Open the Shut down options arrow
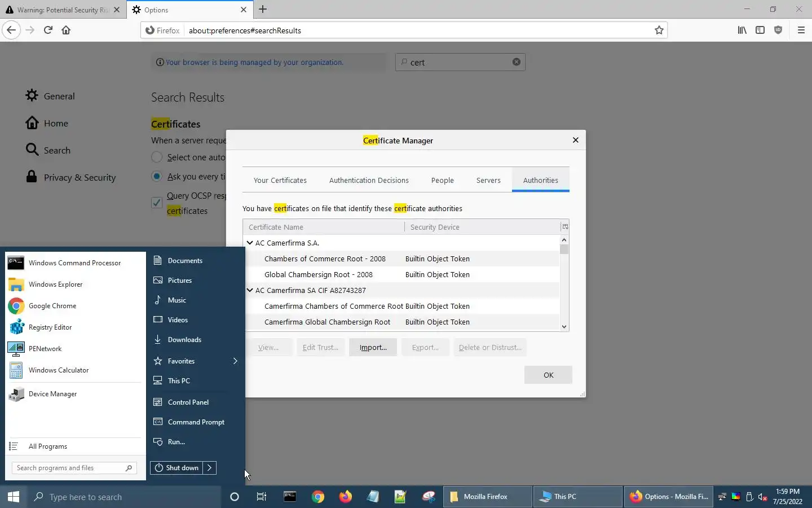812x508 pixels. tap(209, 468)
